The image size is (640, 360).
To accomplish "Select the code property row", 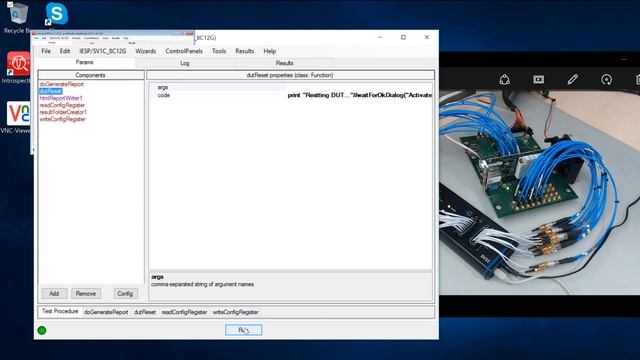I will [x=290, y=95].
